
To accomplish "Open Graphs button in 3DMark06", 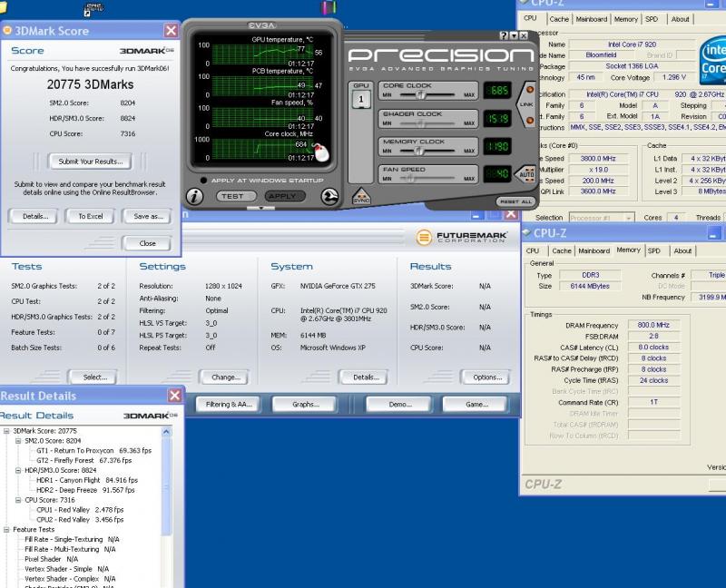I will tap(306, 404).
